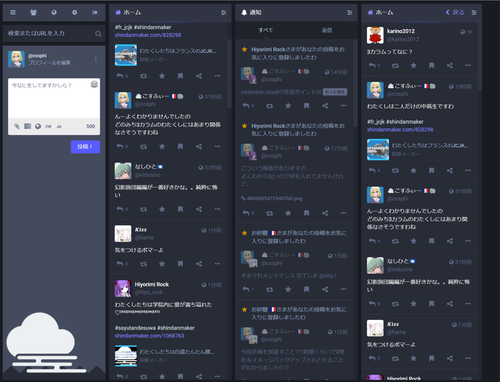The image size is (500, 382).
Task: Open the federated timeline globe icon
Action: point(54,13)
